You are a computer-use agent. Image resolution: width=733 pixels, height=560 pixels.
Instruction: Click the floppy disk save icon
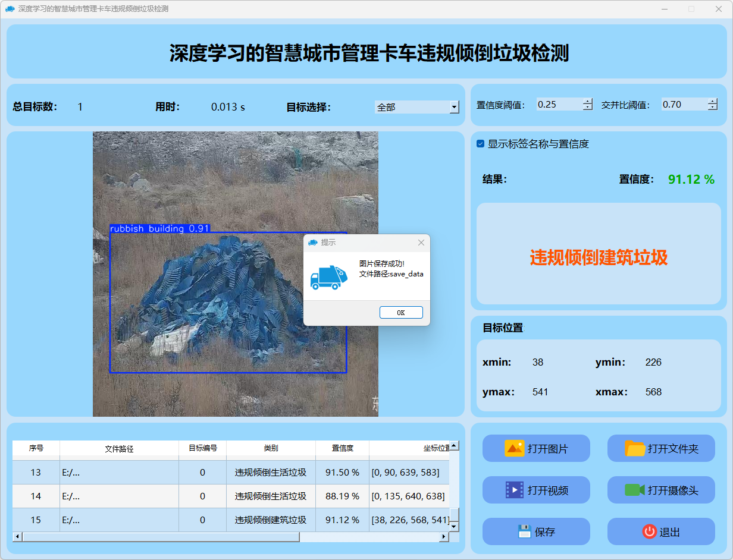point(524,531)
